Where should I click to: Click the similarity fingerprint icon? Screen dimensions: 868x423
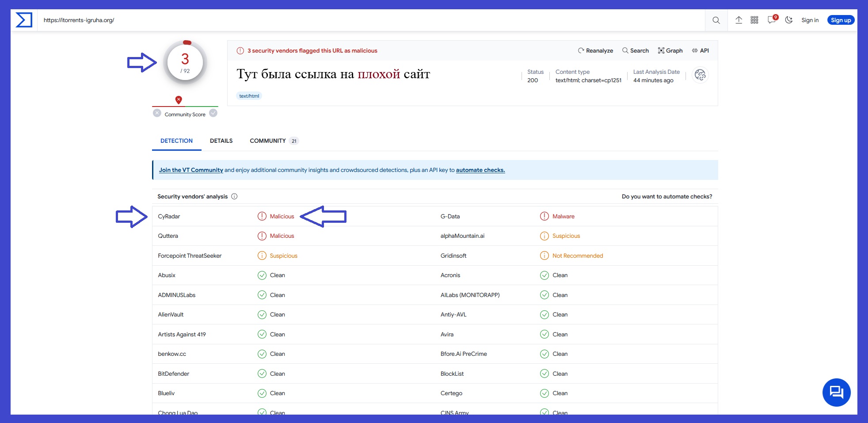[x=700, y=75]
